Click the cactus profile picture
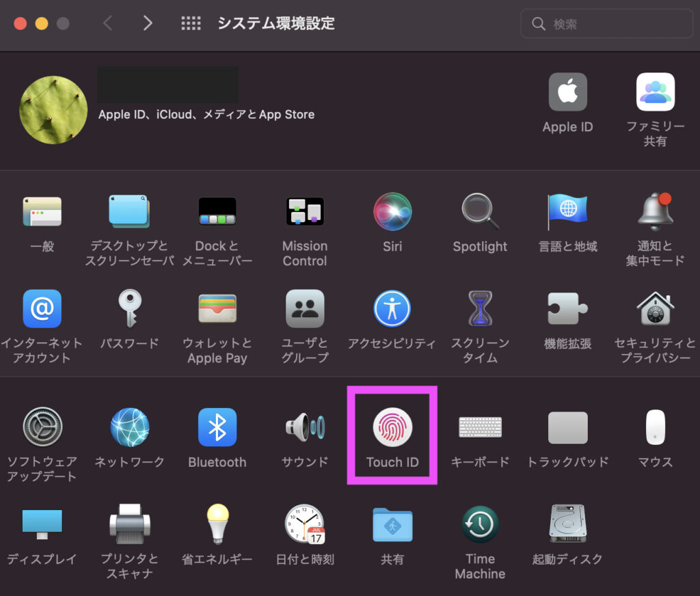 53,110
